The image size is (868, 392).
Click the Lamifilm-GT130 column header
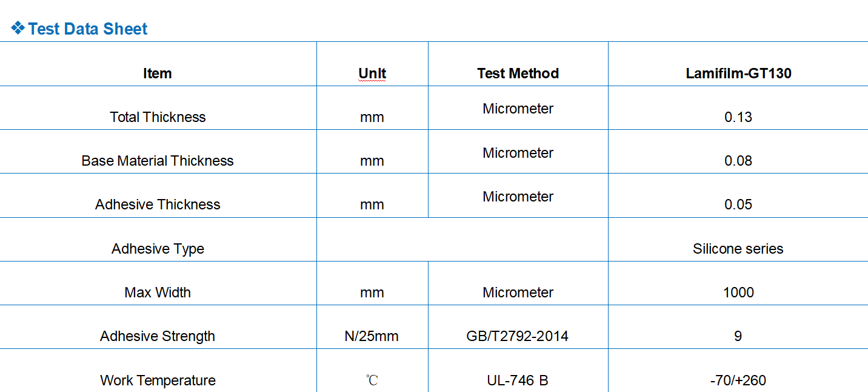click(738, 73)
